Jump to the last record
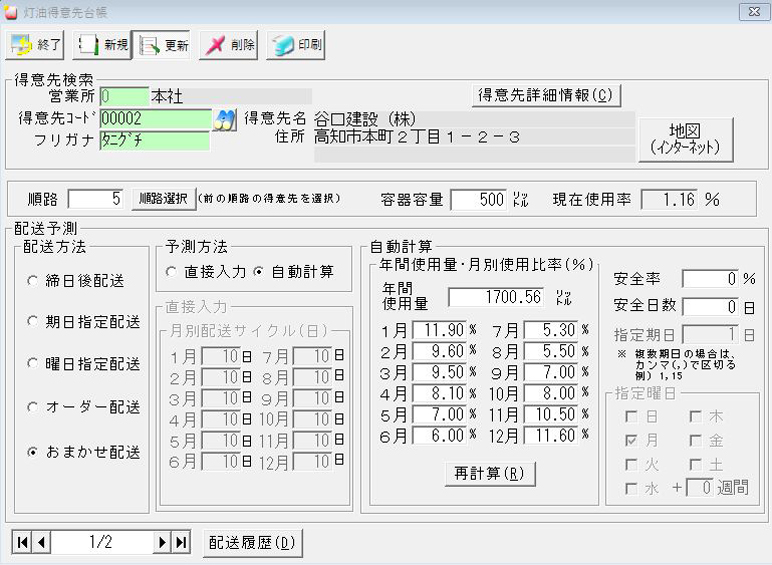 (x=181, y=542)
